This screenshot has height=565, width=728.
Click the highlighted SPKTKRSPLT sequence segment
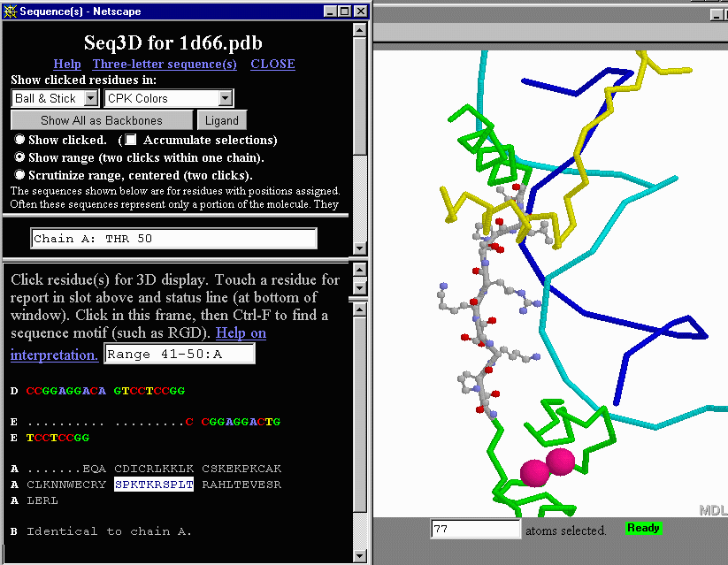(154, 485)
